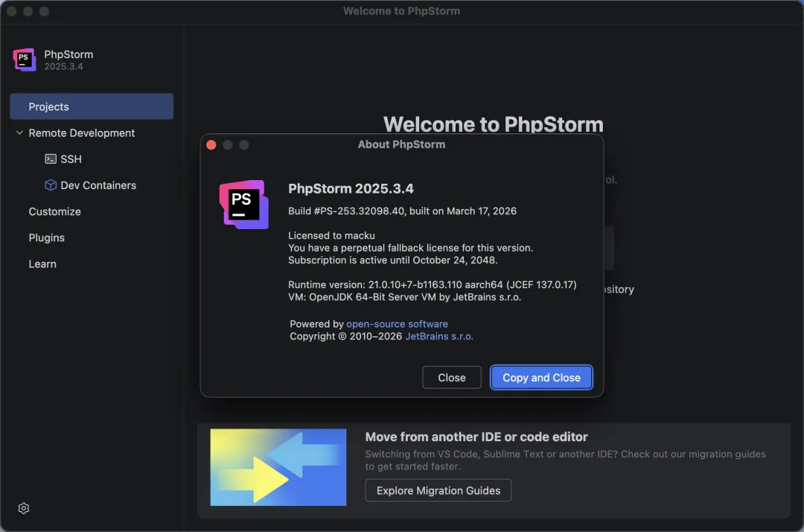
Task: Click the PhpStorm logo in the sidebar header
Action: tap(24, 60)
